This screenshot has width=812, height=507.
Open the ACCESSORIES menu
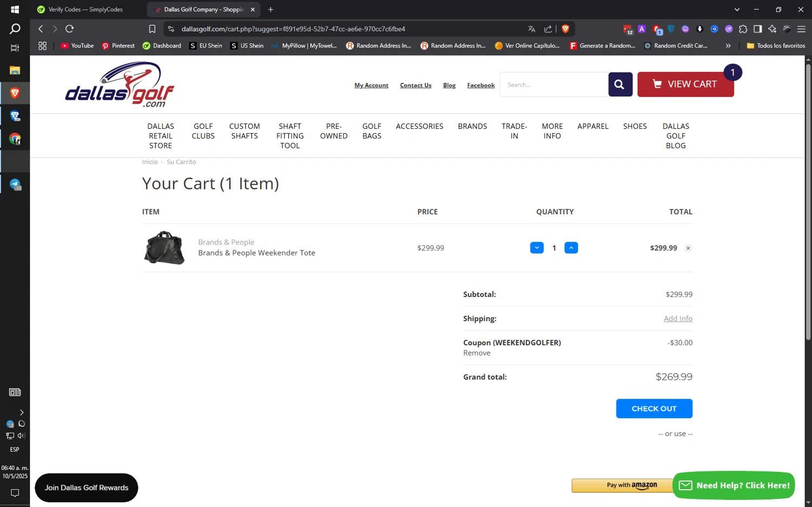pos(420,126)
